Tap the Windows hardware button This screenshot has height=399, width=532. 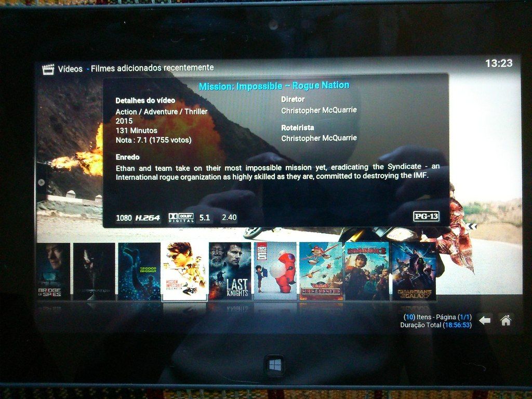click(275, 365)
